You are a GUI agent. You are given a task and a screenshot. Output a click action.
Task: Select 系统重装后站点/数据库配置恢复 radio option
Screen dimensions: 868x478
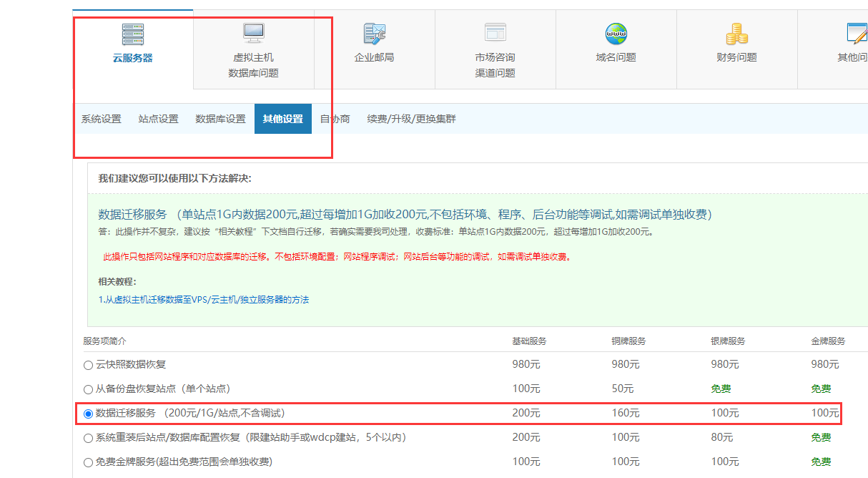point(89,438)
